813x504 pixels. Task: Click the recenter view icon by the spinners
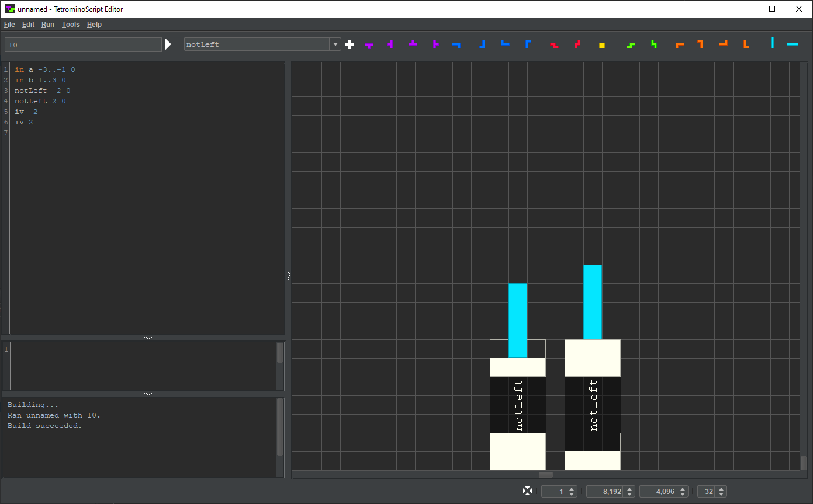(527, 491)
